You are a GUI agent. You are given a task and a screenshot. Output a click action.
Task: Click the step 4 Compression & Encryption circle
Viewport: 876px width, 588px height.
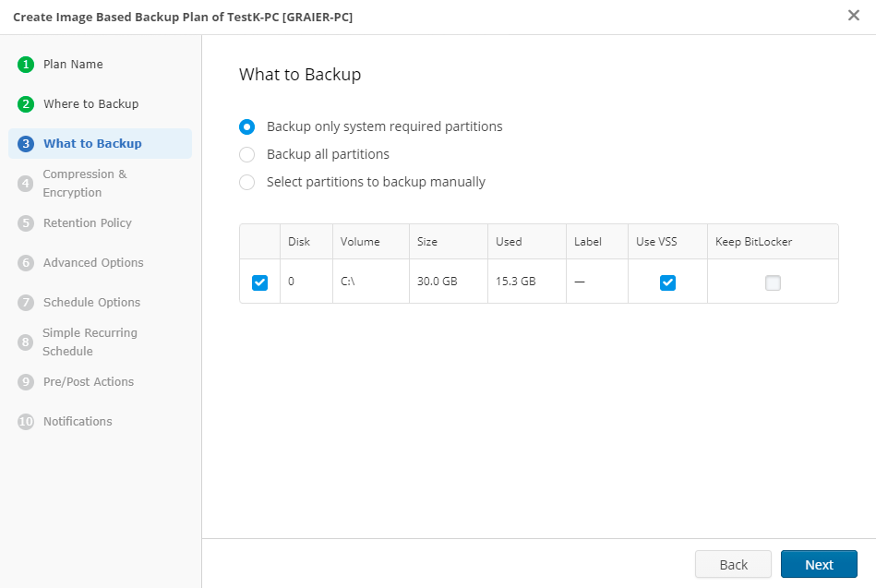[x=25, y=183]
